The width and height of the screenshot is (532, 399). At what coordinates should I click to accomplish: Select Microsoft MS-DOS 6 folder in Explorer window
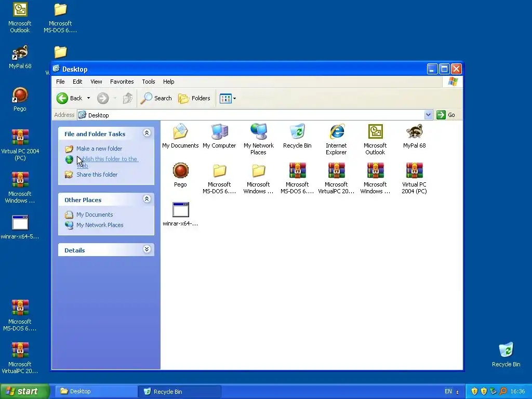pos(219,178)
